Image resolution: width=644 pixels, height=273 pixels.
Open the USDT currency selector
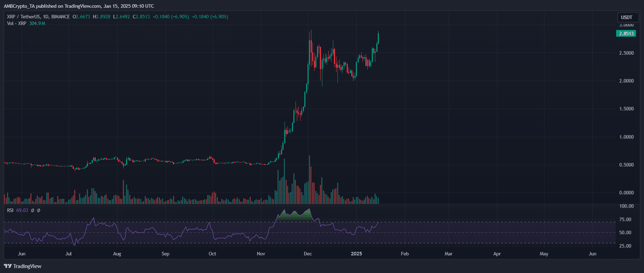pos(627,17)
